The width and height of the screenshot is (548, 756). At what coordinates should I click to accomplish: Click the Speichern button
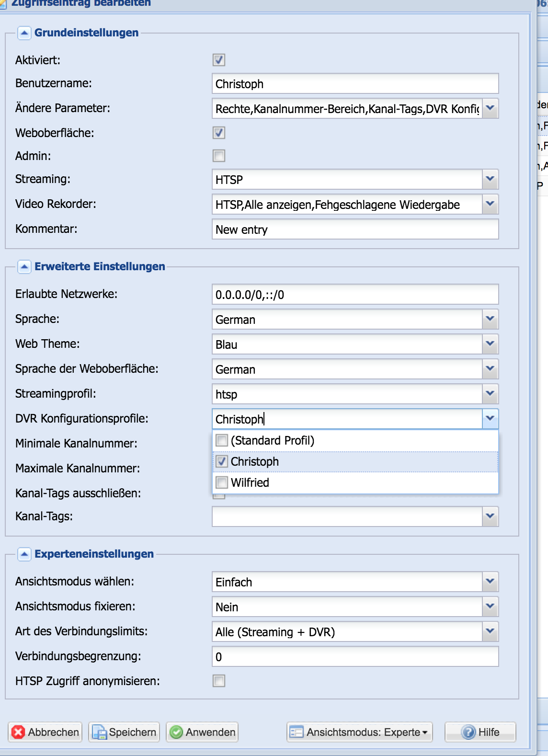(x=124, y=732)
